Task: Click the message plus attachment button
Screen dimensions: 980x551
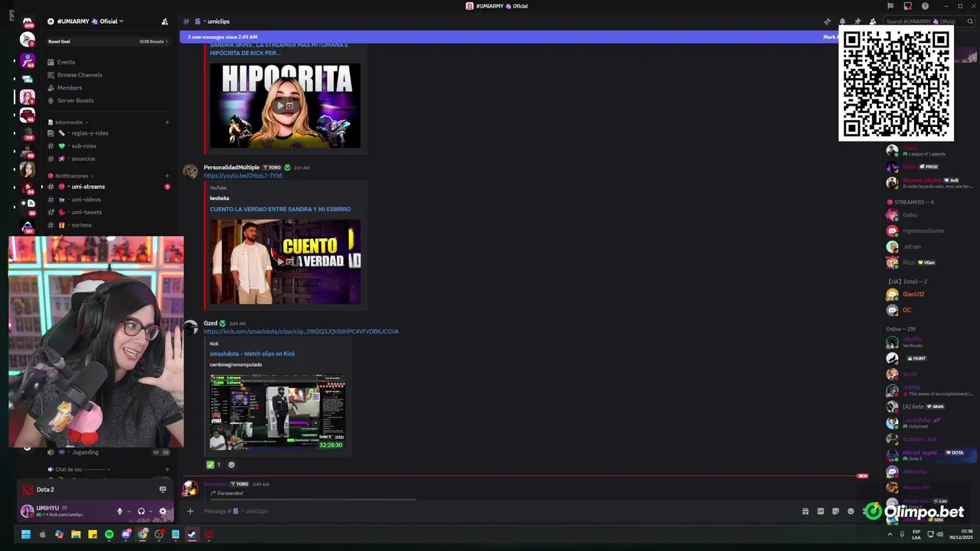Action: 191,511
